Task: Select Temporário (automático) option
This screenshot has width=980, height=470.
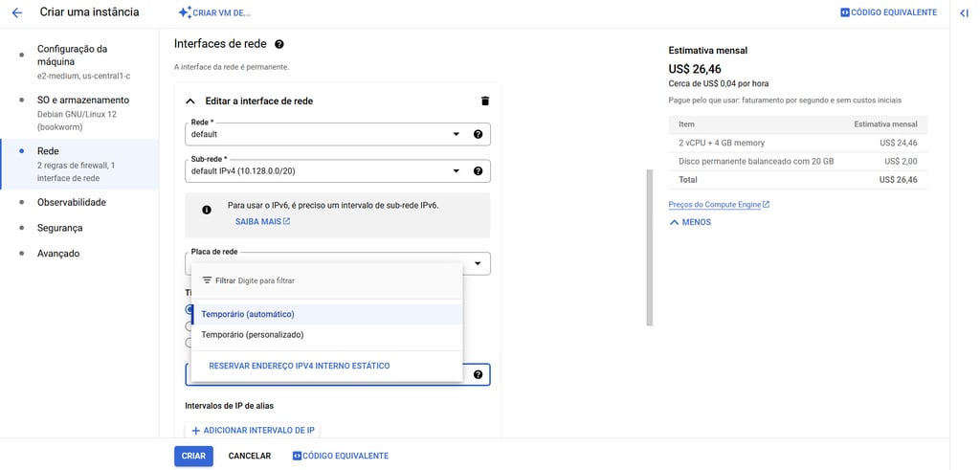Action: click(248, 314)
